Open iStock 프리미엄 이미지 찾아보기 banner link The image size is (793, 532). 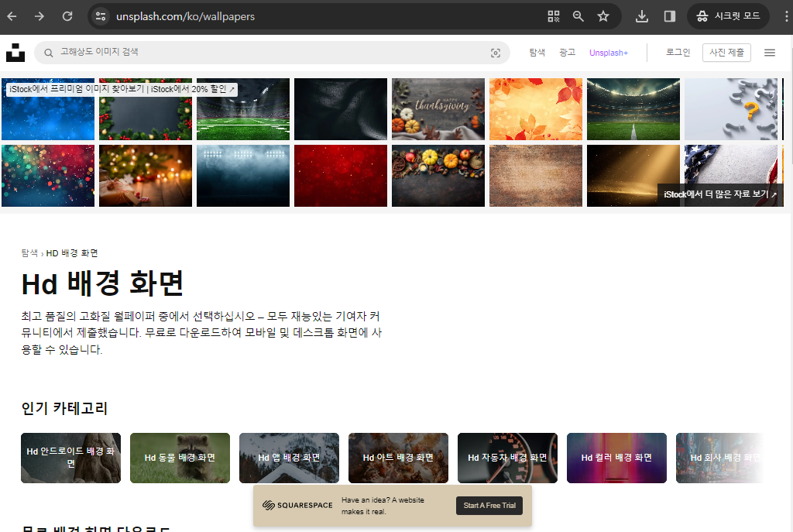pyautogui.click(x=122, y=89)
